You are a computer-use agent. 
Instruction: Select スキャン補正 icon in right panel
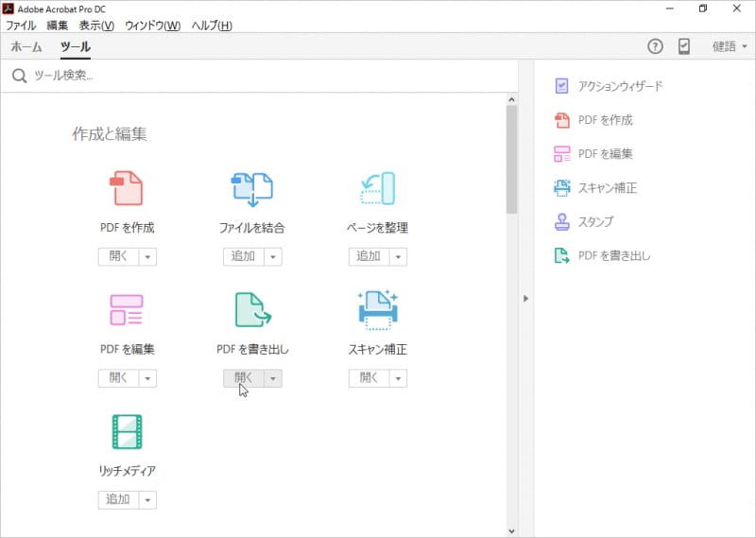pyautogui.click(x=561, y=188)
